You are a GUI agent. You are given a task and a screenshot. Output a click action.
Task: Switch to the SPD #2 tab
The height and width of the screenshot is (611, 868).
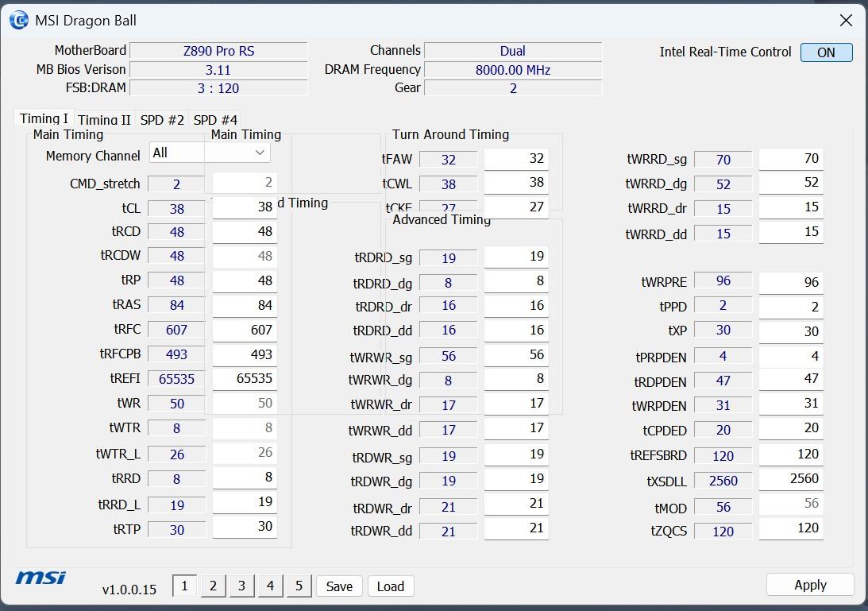coord(162,120)
